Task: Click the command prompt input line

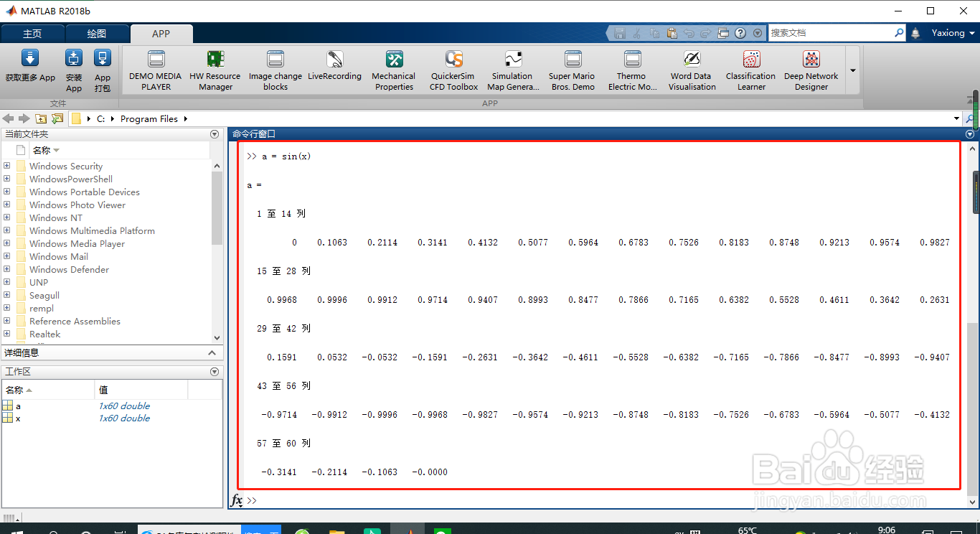Action: tap(603, 500)
